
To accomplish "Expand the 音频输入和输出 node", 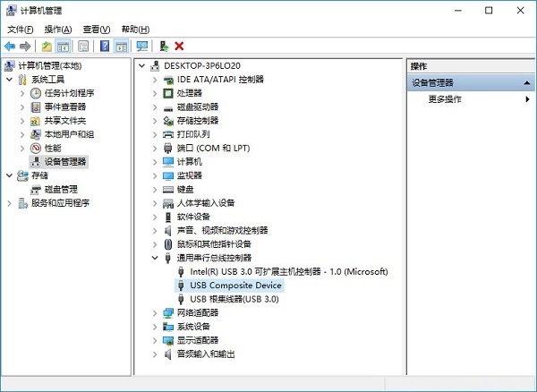I will click(155, 354).
